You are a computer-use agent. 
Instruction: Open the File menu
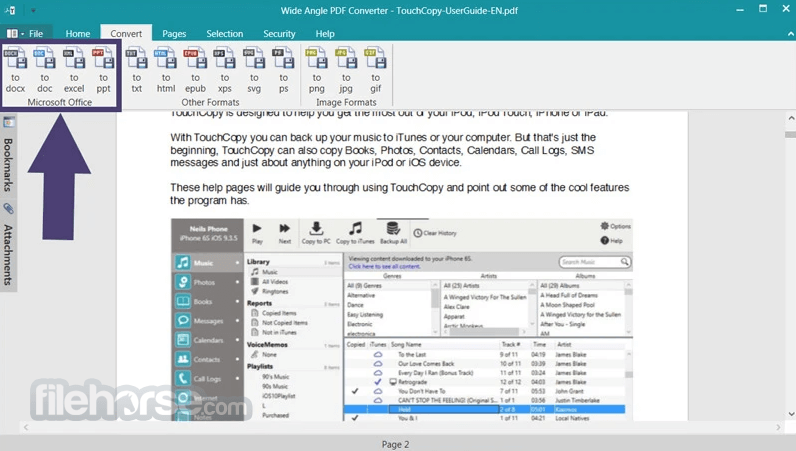click(25, 34)
